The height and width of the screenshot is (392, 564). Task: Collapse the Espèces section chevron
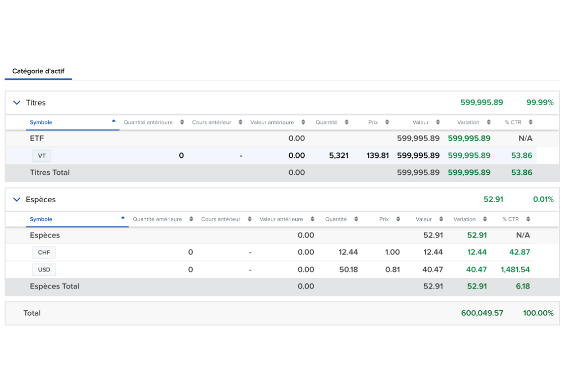(x=17, y=200)
